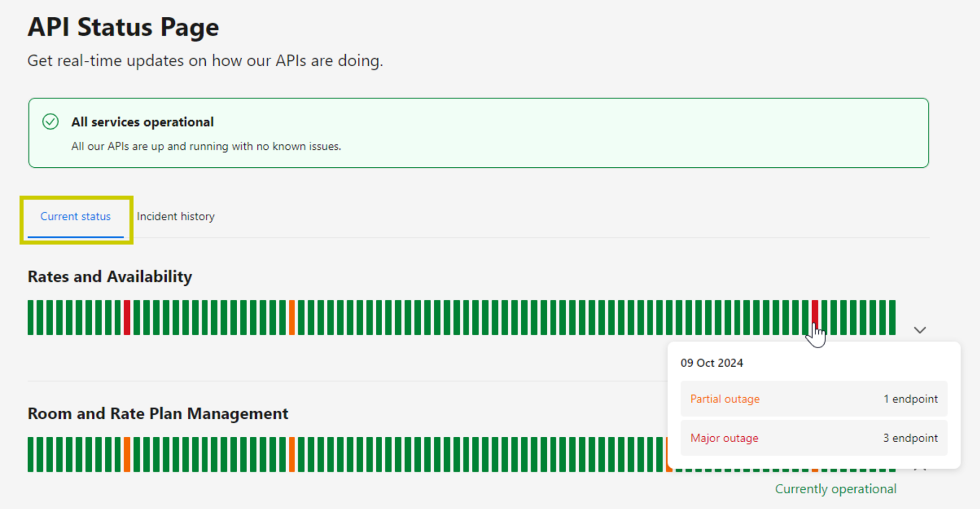Expand the Rates and Availability chevron

pos(919,330)
